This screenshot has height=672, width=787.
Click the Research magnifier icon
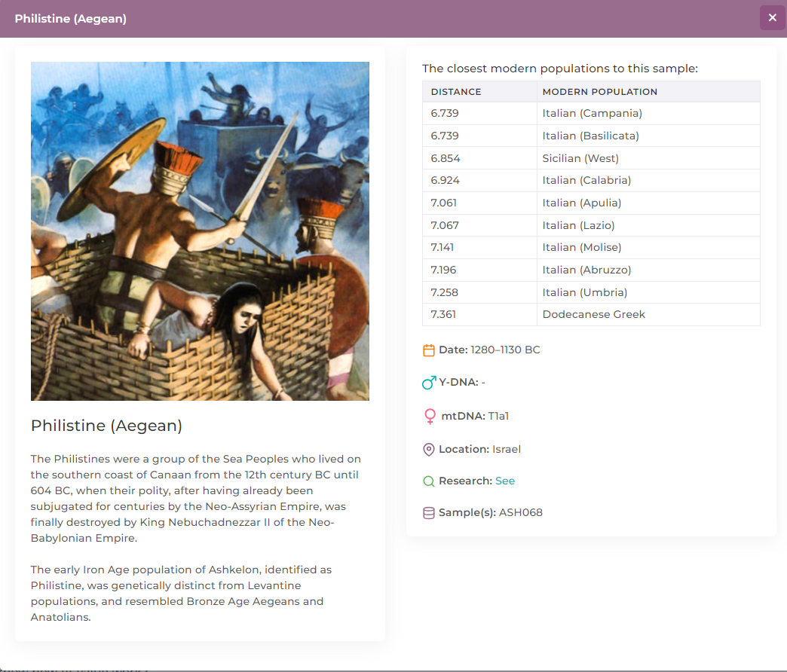coord(429,481)
